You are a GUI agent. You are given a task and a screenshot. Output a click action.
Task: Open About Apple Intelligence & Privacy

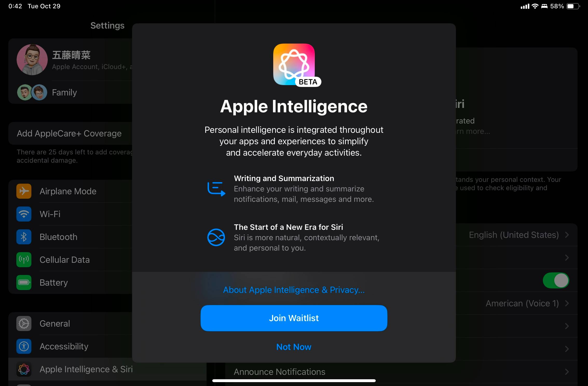[x=293, y=290]
